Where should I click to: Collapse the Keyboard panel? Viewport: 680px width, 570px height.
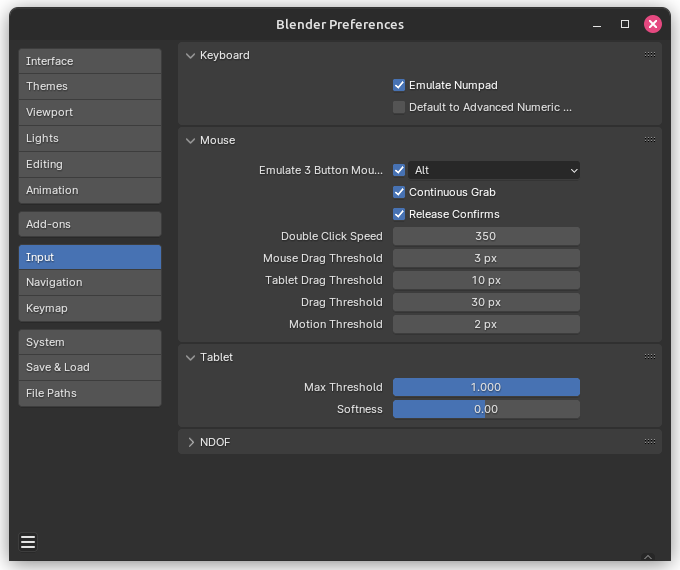tap(190, 56)
